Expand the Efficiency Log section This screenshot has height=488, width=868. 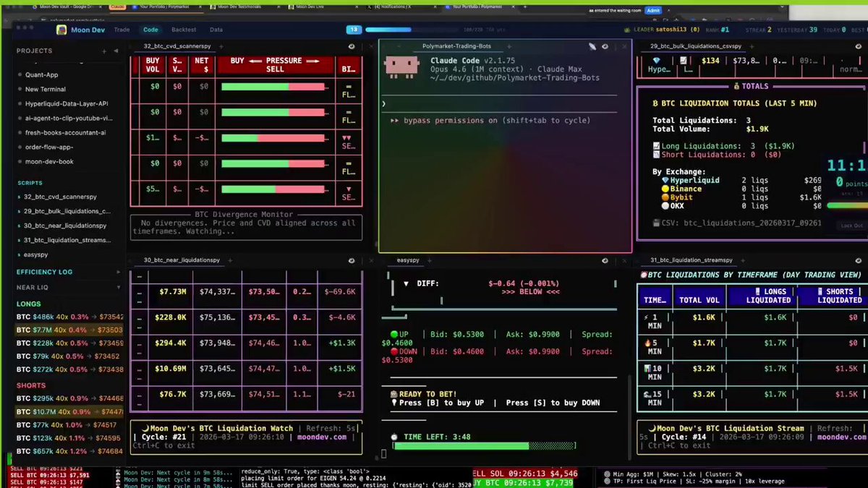click(x=119, y=272)
